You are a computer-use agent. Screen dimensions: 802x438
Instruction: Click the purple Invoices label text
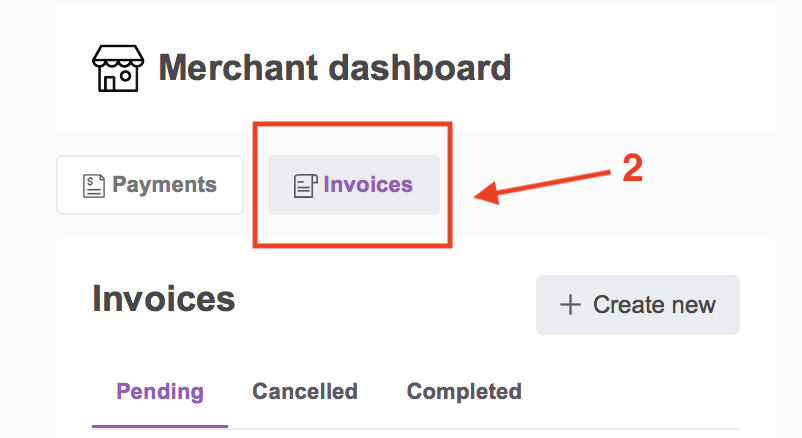click(368, 185)
